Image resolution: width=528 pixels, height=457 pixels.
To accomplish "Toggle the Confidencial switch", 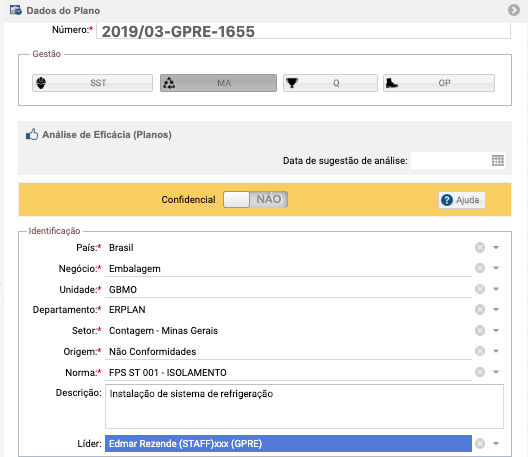I will point(255,199).
